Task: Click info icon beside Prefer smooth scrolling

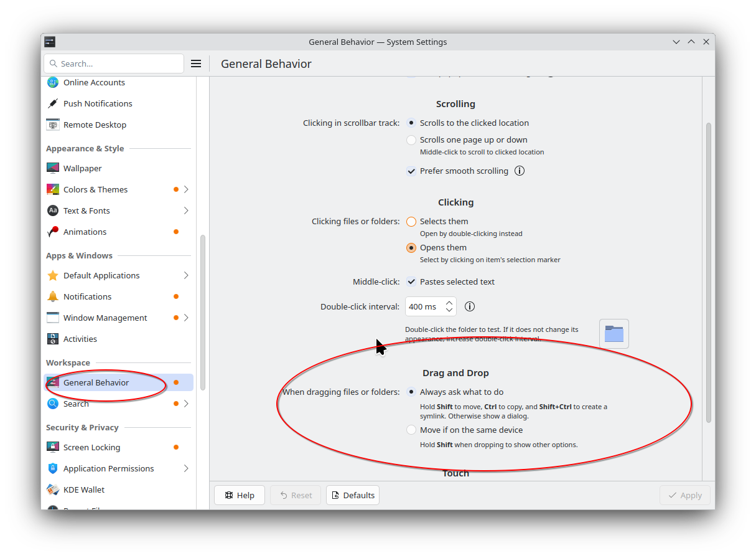Action: pyautogui.click(x=520, y=171)
